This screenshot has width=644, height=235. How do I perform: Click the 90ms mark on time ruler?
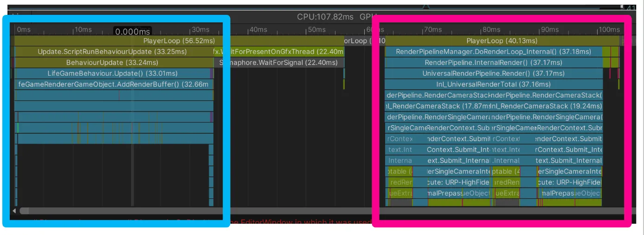pyautogui.click(x=549, y=30)
